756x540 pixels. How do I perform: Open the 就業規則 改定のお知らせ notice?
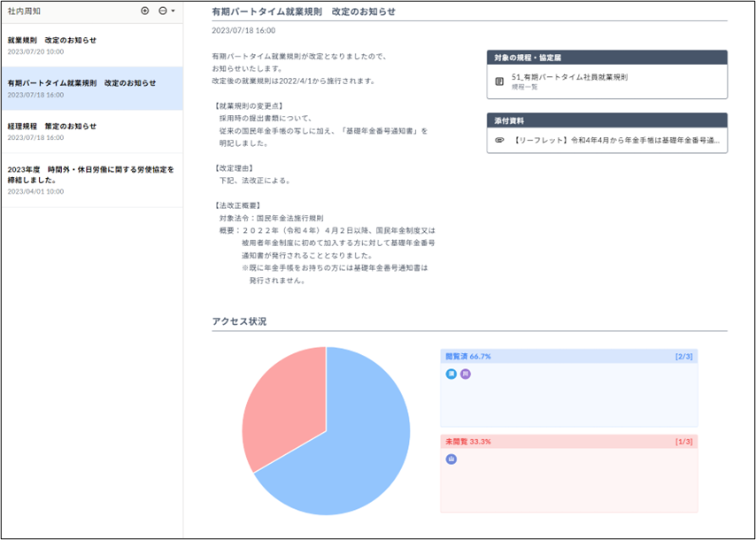click(x=91, y=45)
